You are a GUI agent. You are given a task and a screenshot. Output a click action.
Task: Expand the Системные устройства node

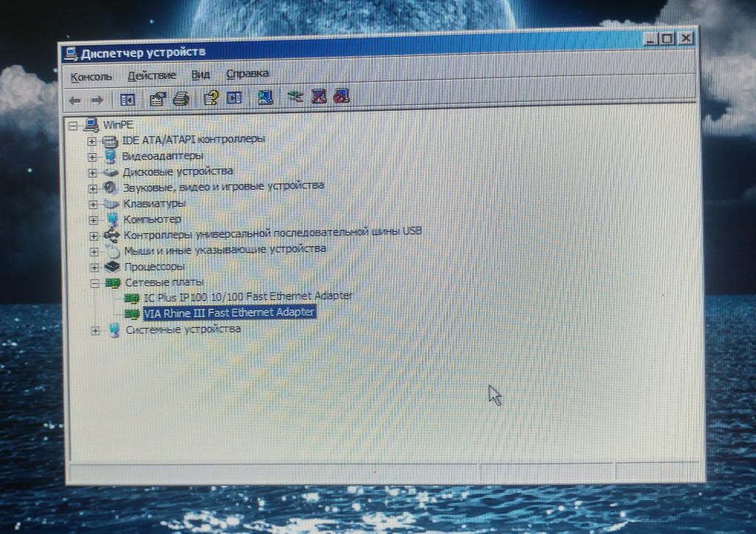click(95, 331)
